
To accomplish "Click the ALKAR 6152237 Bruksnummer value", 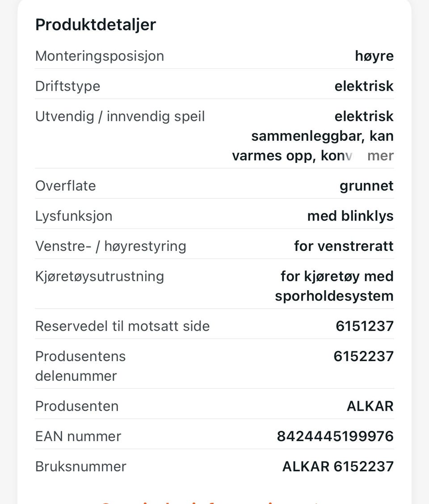I will pos(338,467).
